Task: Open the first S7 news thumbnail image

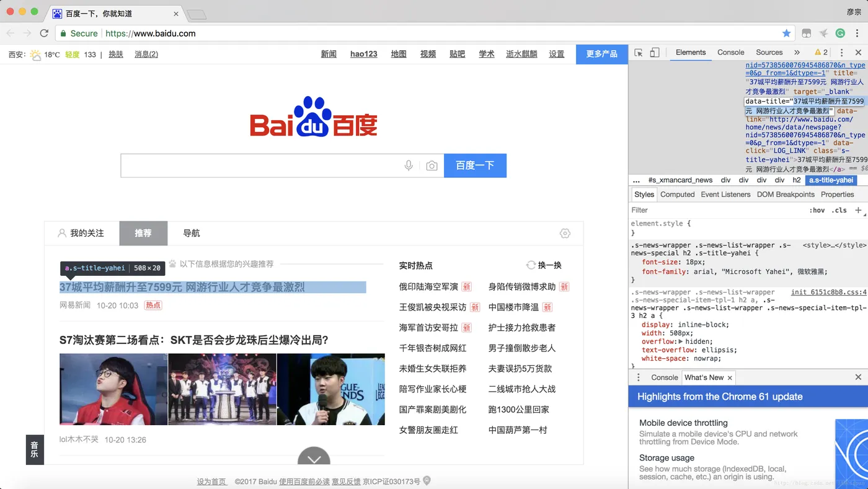Action: (x=113, y=389)
